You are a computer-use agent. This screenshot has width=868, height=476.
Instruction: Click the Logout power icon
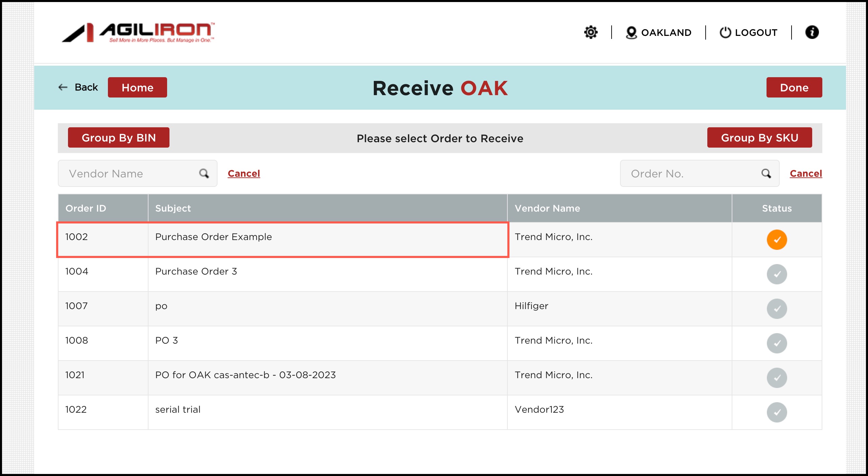click(725, 33)
